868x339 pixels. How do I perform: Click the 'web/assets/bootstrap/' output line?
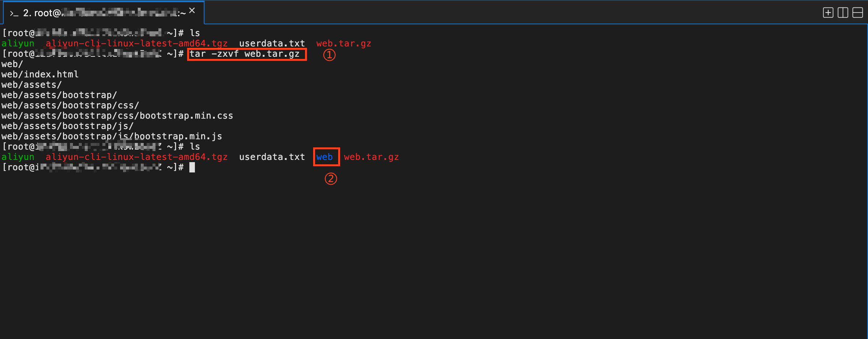tap(59, 95)
